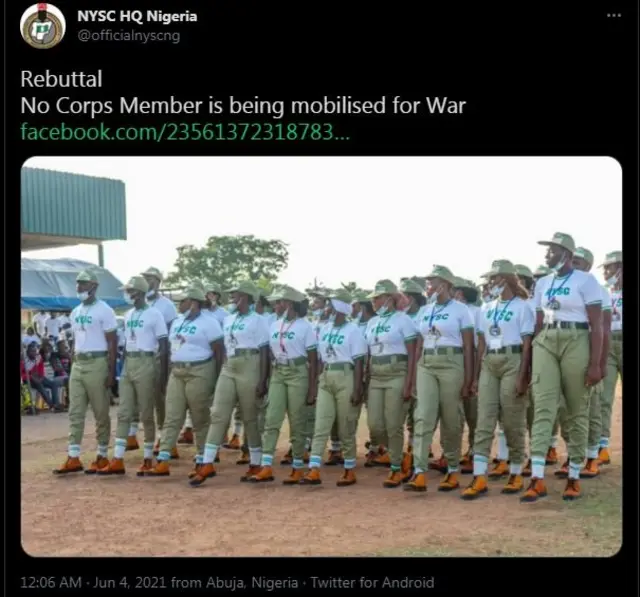Viewport: 640px width, 597px height.
Task: Click the word Rebuttal in the tweet
Action: click(61, 79)
